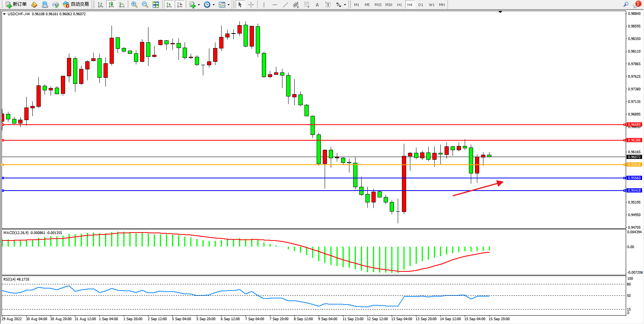Viewport: 644px width, 324px height.
Task: Select the crosshair tool
Action: point(251,5)
